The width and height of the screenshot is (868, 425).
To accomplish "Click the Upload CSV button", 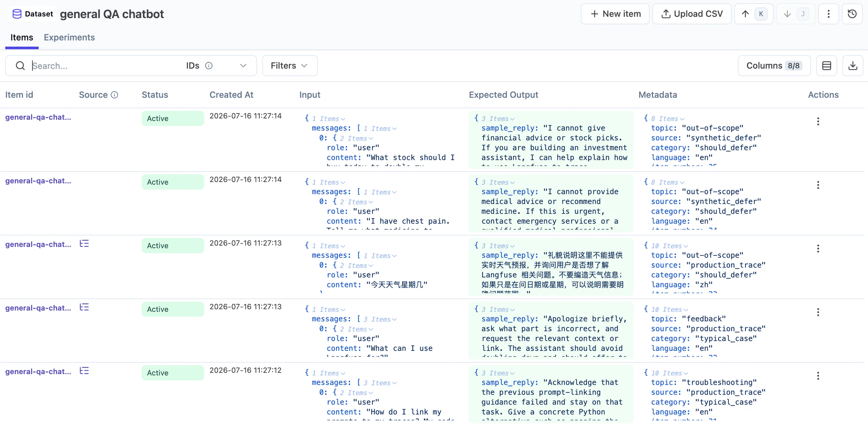I will point(692,14).
